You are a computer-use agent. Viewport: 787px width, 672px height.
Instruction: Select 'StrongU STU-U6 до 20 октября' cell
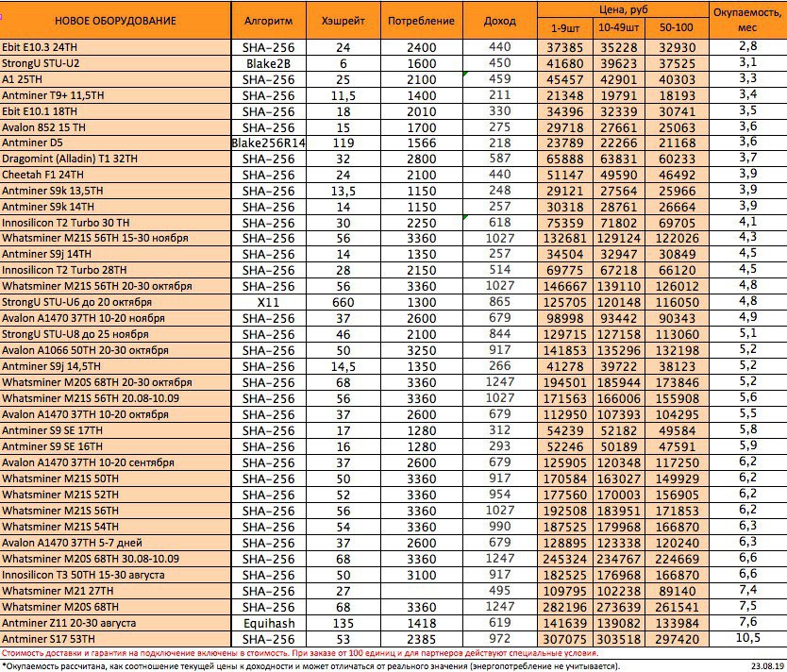pyautogui.click(x=115, y=302)
